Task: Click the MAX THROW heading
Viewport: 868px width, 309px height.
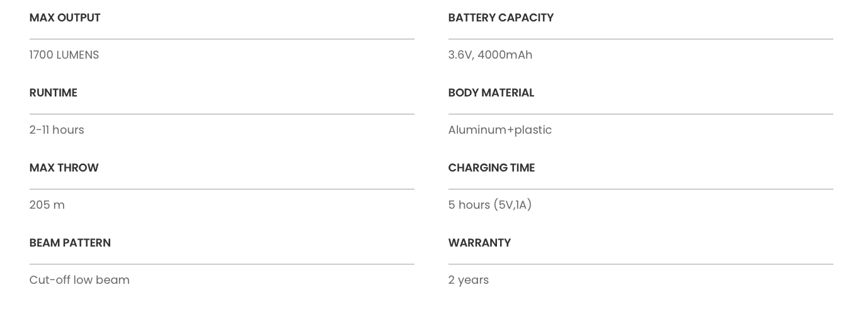Action: [64, 168]
